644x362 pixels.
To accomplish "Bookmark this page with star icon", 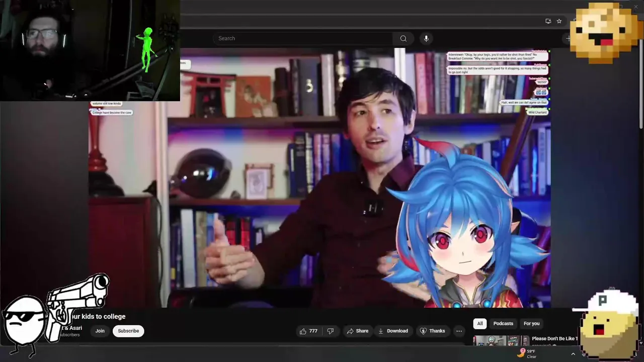I will tap(559, 21).
